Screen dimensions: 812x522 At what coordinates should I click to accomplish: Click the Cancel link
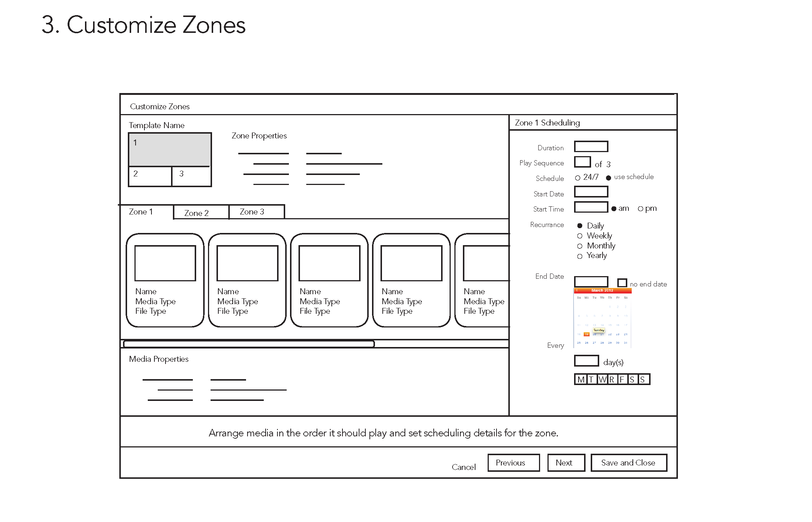point(464,467)
